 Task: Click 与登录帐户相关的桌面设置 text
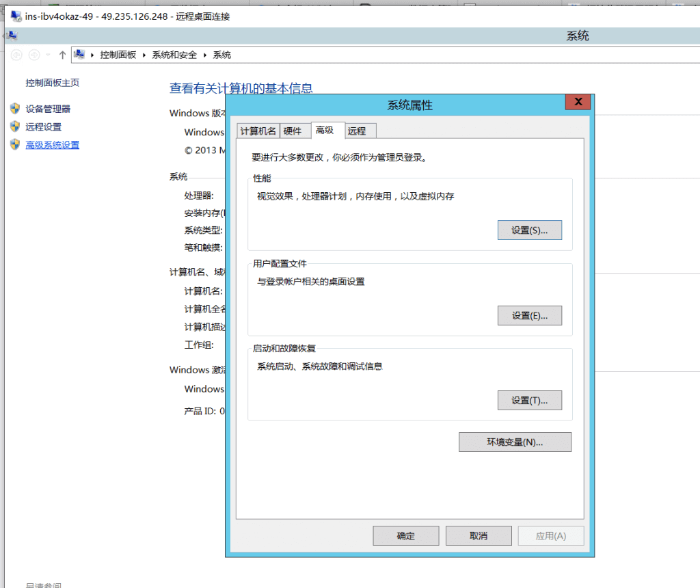tap(311, 282)
